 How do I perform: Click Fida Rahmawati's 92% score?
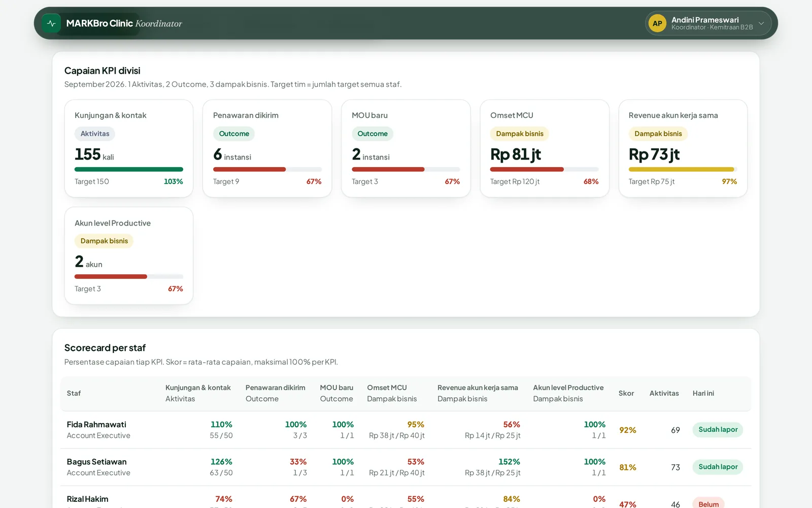[x=627, y=430]
